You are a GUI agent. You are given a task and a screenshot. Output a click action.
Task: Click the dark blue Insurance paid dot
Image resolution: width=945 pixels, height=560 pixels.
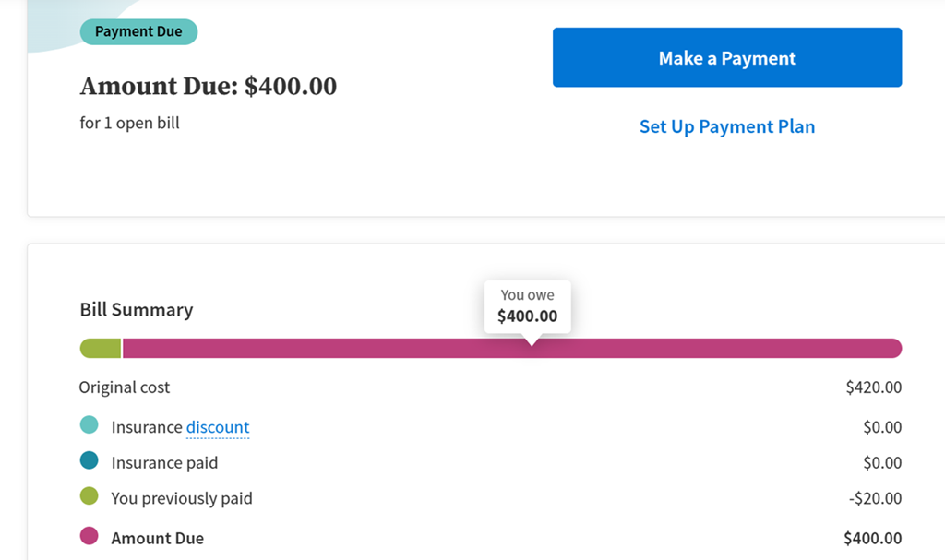89,461
